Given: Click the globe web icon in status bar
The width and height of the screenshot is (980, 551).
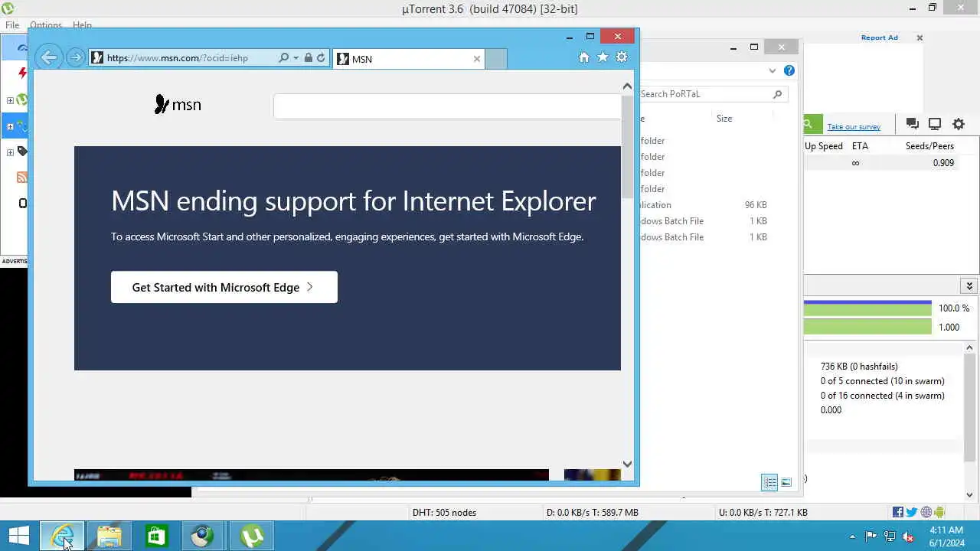Looking at the screenshot, I should [x=926, y=512].
